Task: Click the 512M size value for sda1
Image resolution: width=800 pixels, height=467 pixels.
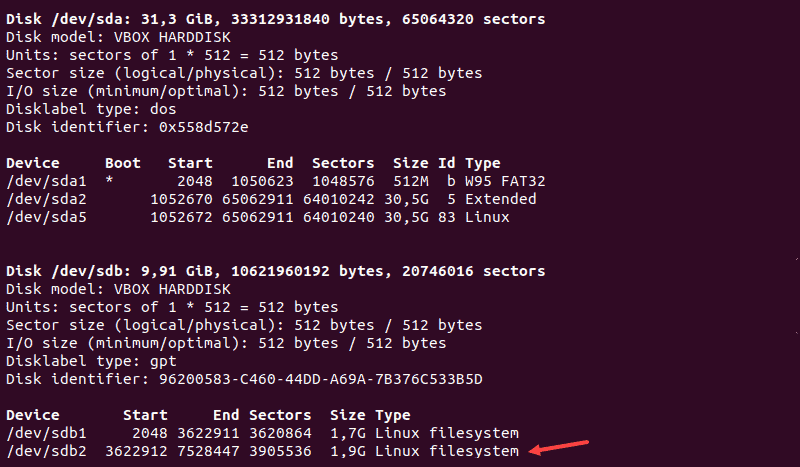Action: pos(411,181)
